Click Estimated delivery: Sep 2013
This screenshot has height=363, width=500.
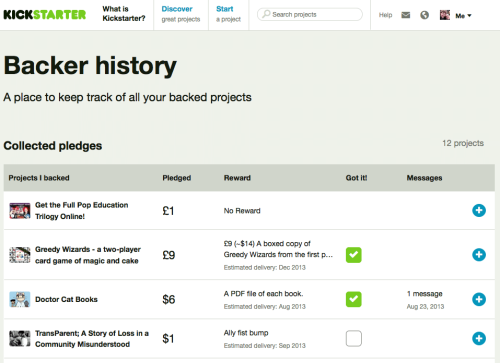click(x=265, y=346)
